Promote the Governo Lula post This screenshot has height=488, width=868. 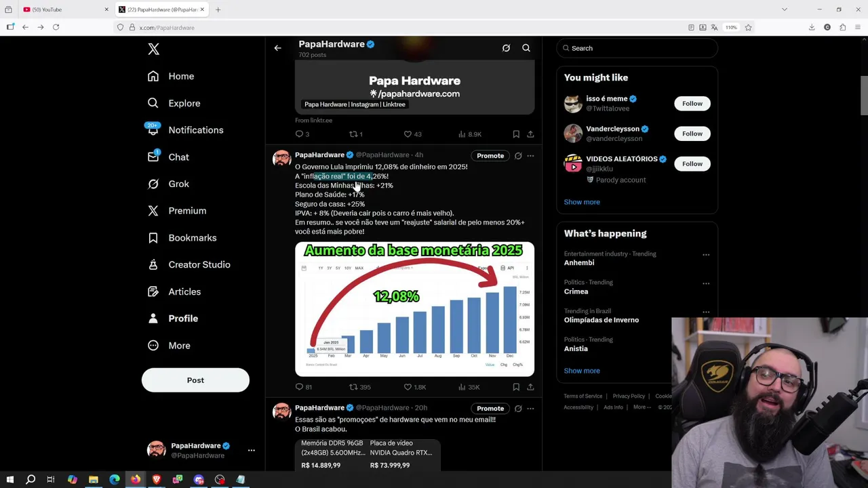[x=490, y=156]
